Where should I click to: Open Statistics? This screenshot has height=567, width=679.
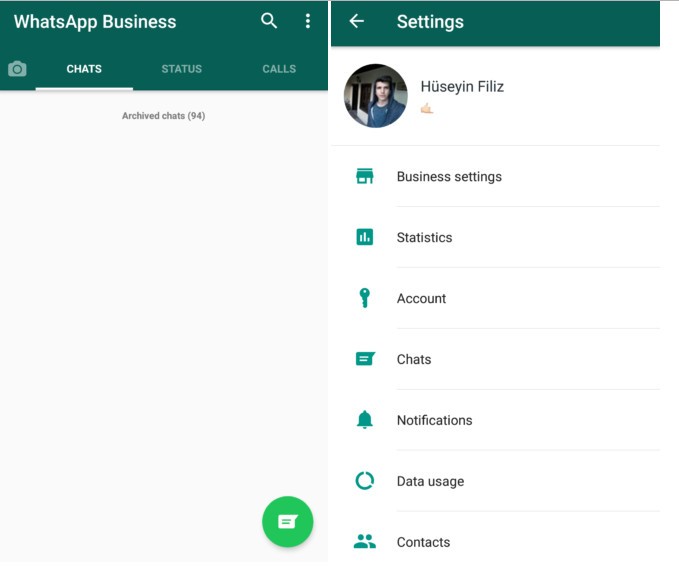coord(495,237)
